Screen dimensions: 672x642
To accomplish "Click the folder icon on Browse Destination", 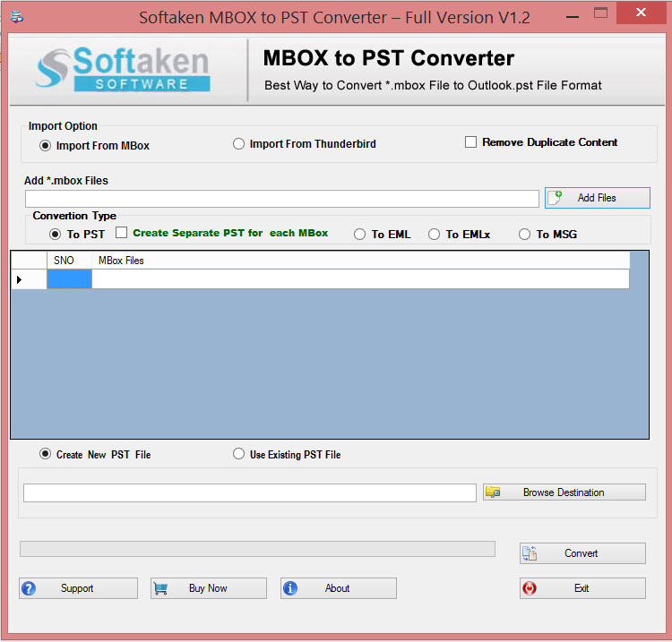I will [493, 492].
